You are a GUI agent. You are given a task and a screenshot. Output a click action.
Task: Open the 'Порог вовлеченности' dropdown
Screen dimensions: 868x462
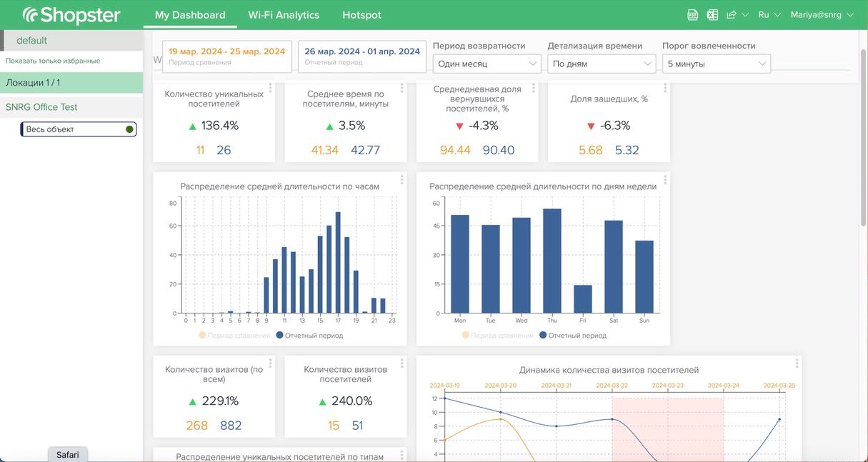(x=716, y=64)
